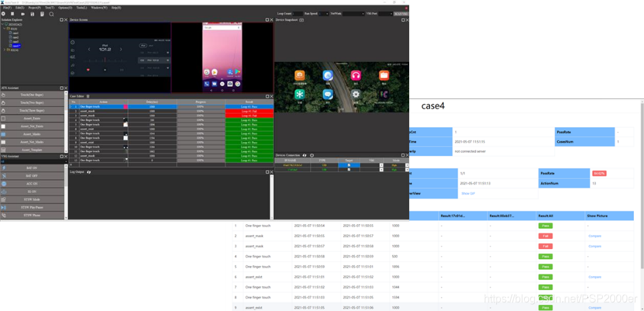The image size is (644, 311).
Task: Click trash icon beside Case Editor title
Action: click(x=87, y=96)
